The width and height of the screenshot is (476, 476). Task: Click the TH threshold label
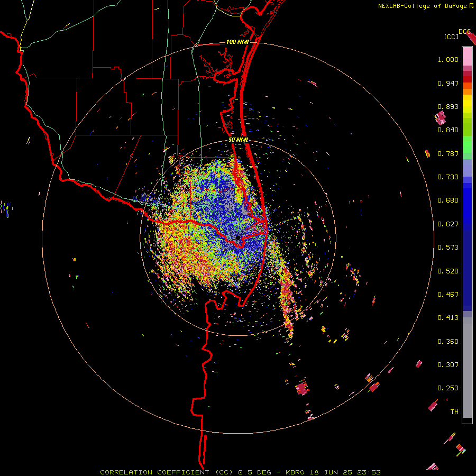tap(454, 412)
